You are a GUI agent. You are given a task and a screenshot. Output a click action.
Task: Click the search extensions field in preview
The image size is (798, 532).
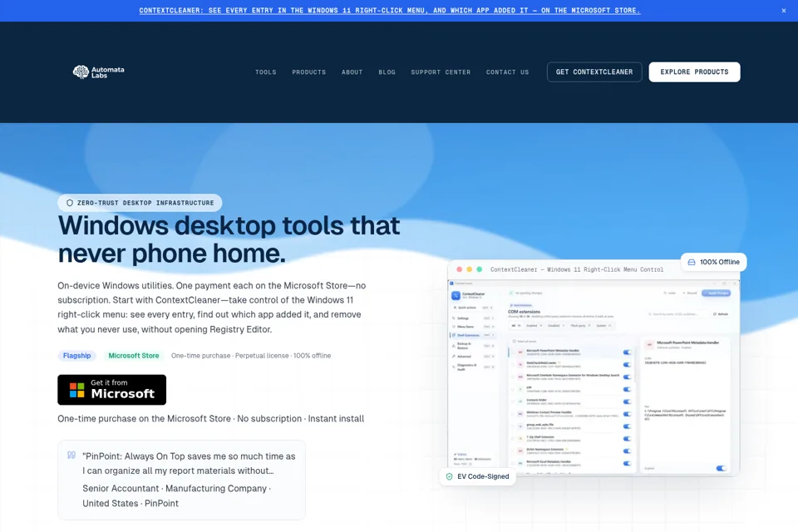point(677,314)
